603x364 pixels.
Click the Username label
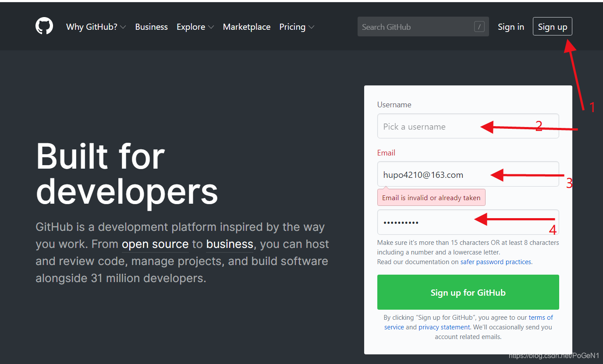point(394,105)
